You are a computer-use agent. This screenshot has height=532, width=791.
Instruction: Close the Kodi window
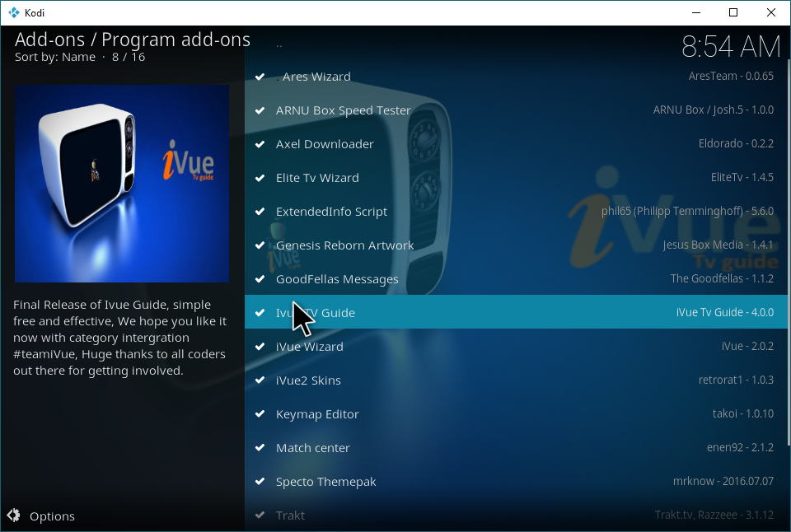[771, 12]
